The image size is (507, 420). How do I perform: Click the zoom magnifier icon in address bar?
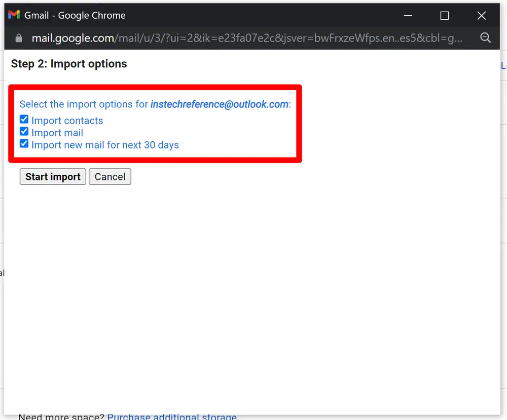(x=485, y=38)
